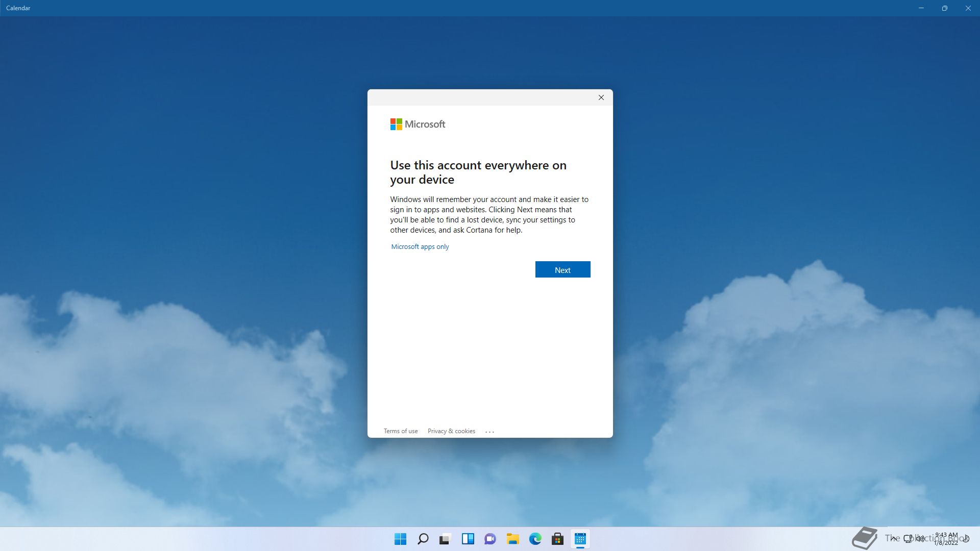The width and height of the screenshot is (980, 551).
Task: Open Privacy & cookies link
Action: (x=451, y=432)
